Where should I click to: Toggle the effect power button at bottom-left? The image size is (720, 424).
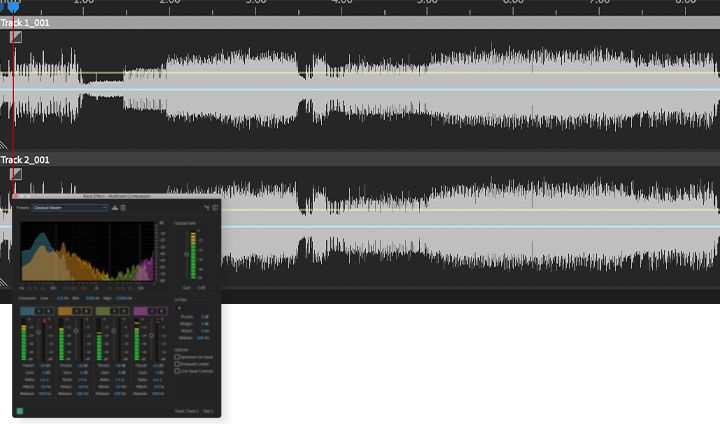pyautogui.click(x=20, y=410)
